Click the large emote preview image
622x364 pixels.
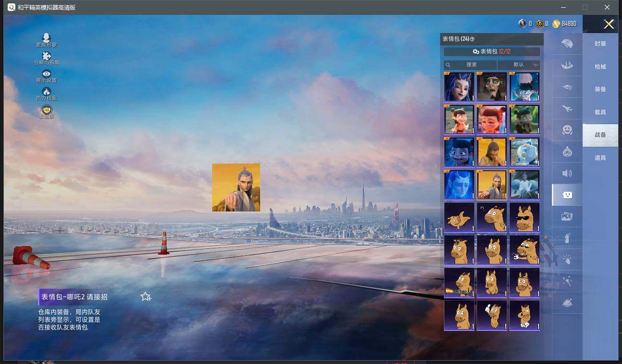pyautogui.click(x=236, y=188)
